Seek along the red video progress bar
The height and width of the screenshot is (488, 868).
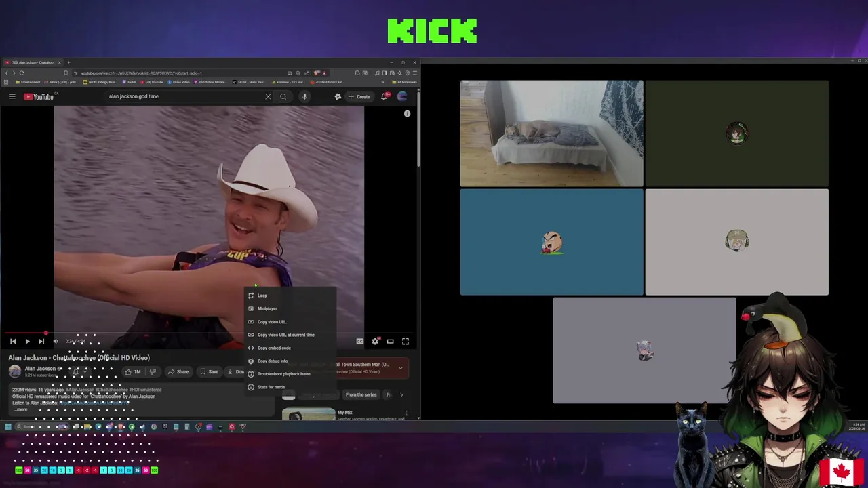click(x=208, y=333)
